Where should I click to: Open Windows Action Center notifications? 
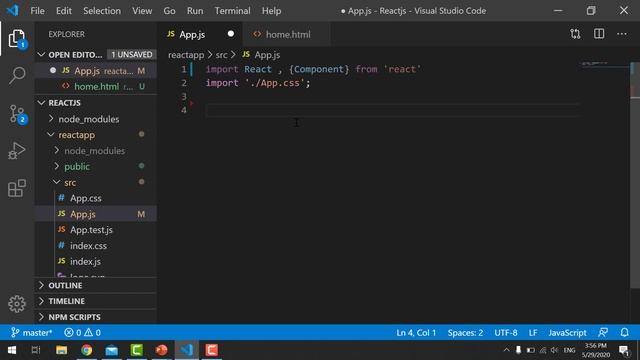point(624,350)
